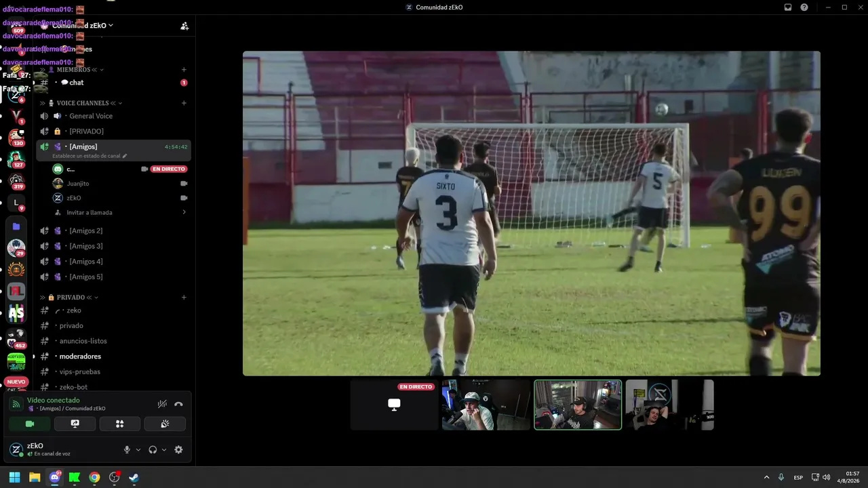Deafen audio with the headphones icon
868x488 pixels.
(x=153, y=449)
